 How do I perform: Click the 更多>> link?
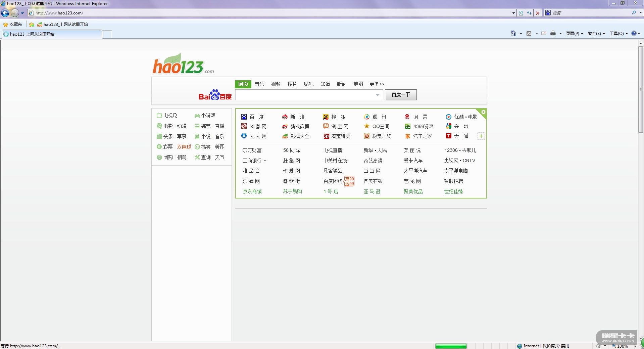tap(377, 84)
